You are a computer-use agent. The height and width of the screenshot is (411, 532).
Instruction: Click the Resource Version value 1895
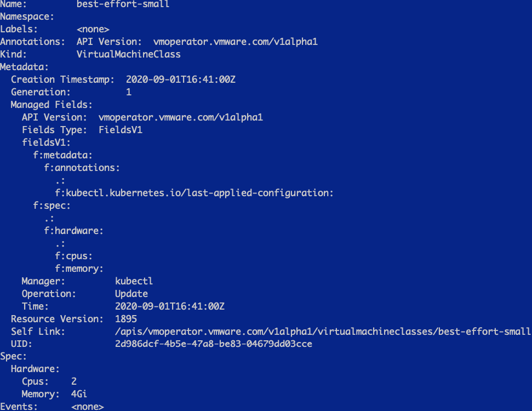(126, 319)
